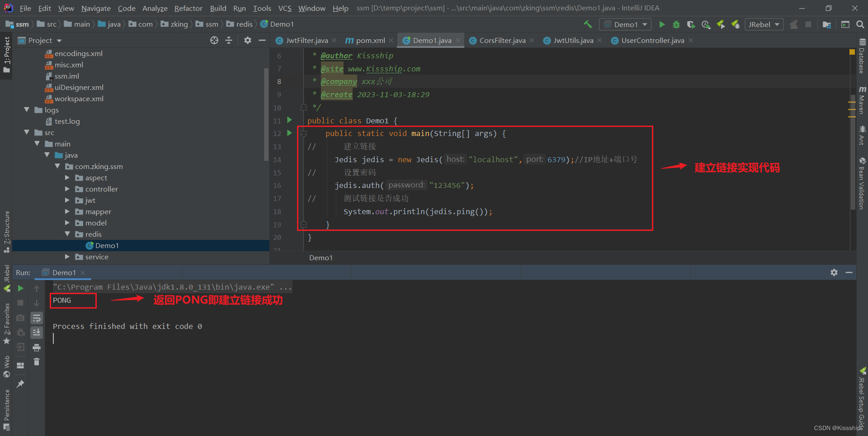The height and width of the screenshot is (436, 868).
Task: Open the search everywhere magnifier icon
Action: pos(860,24)
